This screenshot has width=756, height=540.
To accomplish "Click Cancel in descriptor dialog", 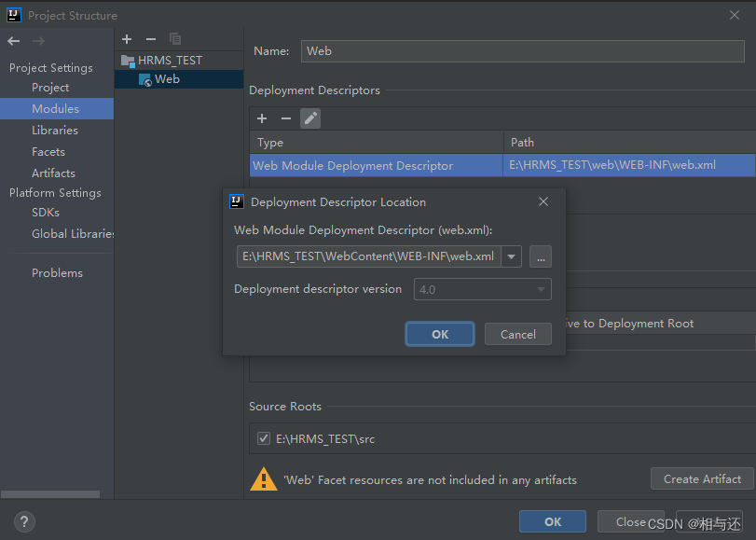I will pyautogui.click(x=517, y=334).
